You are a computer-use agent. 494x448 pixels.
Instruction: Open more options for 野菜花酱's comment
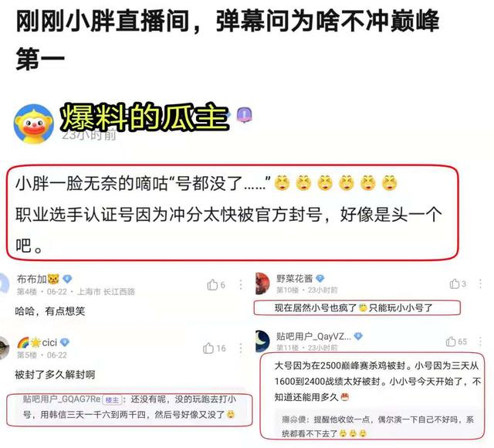(x=480, y=283)
